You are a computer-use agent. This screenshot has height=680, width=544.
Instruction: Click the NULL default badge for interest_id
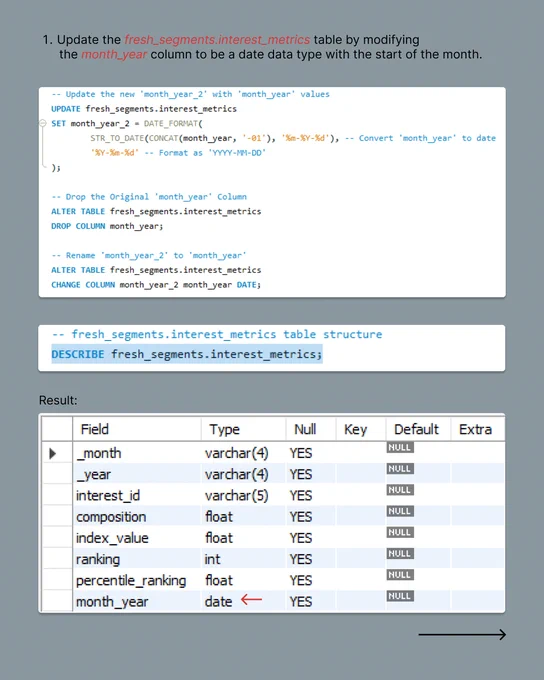pyautogui.click(x=400, y=490)
